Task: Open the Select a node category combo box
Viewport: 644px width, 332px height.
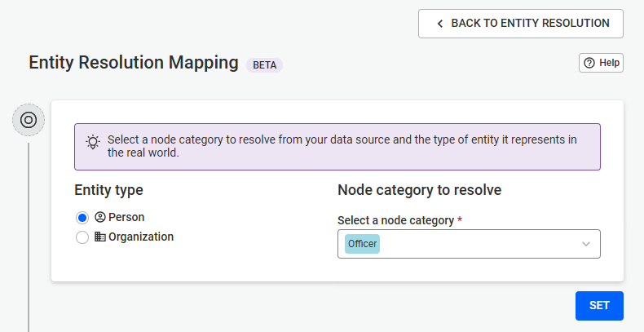Action: tap(469, 244)
